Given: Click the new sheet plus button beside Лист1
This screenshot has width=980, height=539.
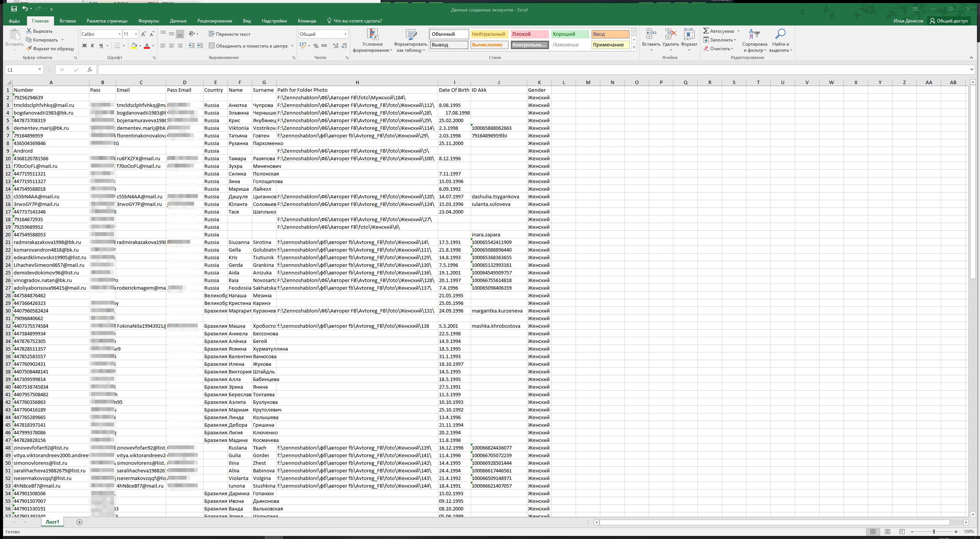Looking at the screenshot, I should tap(80, 522).
